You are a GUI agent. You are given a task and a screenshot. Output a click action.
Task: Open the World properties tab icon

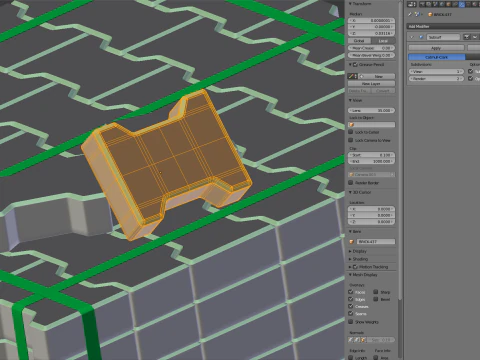(442, 4)
